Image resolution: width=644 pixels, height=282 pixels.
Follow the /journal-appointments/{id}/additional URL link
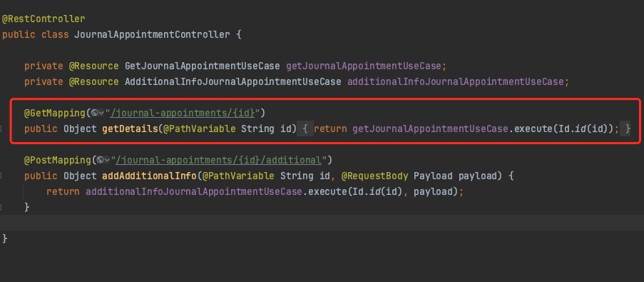pos(219,160)
